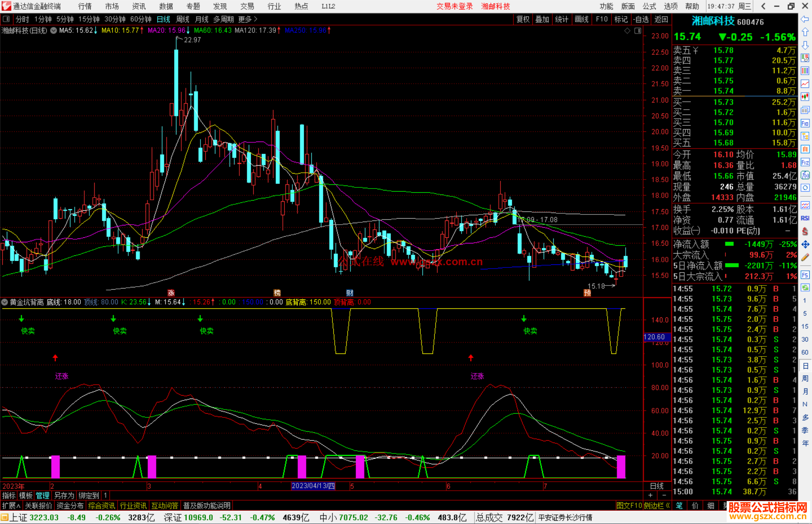Select the 2023/04/13 date marker on timeline
The image size is (812, 524).
[313, 486]
